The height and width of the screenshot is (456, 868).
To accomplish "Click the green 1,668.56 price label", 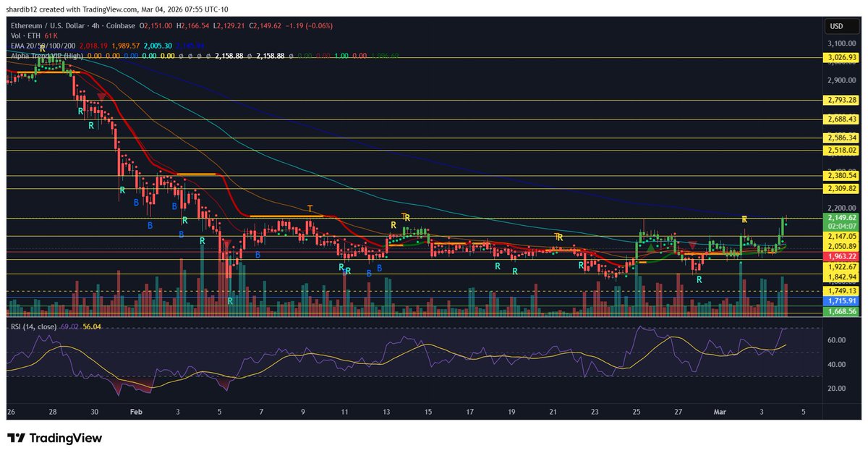I will [x=842, y=311].
